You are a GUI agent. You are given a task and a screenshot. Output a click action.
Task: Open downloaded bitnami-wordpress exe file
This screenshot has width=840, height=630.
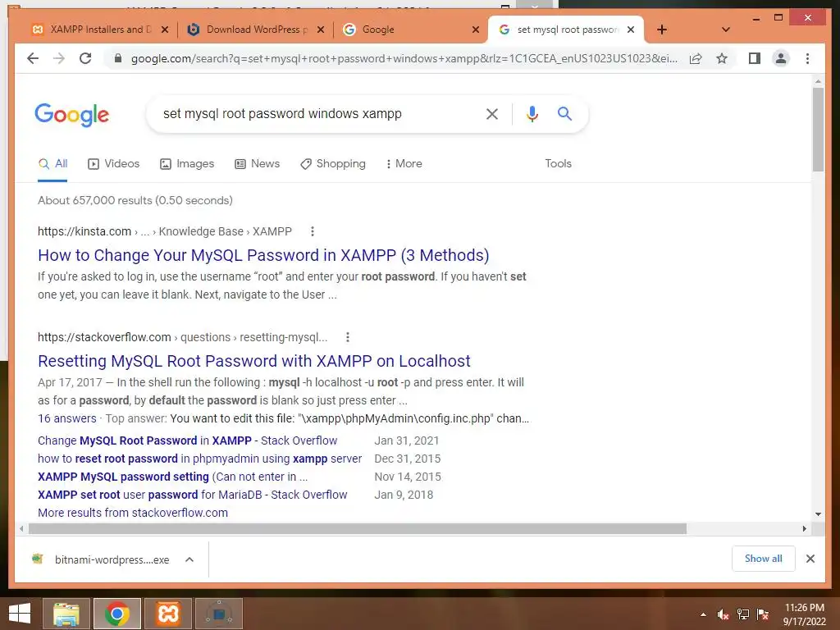(x=101, y=559)
